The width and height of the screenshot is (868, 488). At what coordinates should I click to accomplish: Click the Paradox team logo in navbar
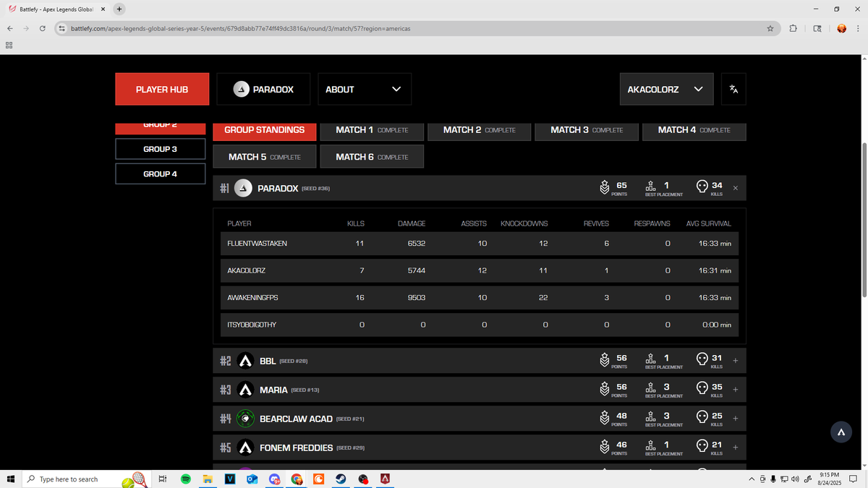tap(242, 89)
